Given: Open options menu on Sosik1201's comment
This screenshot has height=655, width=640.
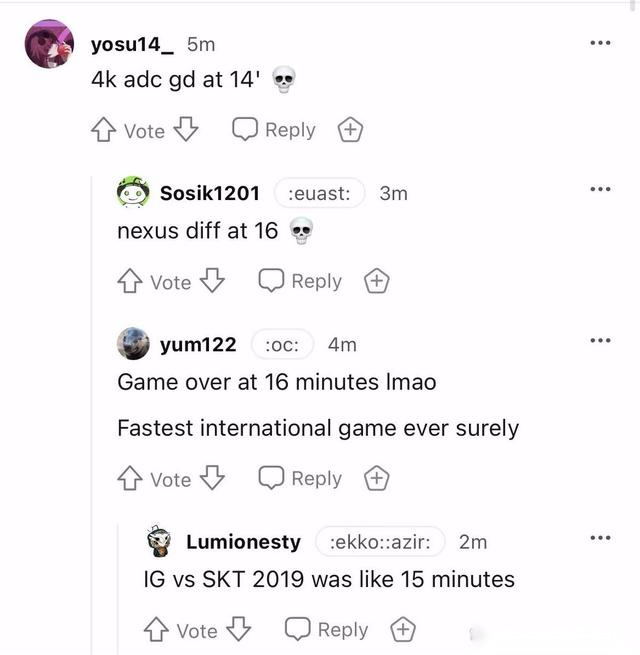Looking at the screenshot, I should 600,190.
